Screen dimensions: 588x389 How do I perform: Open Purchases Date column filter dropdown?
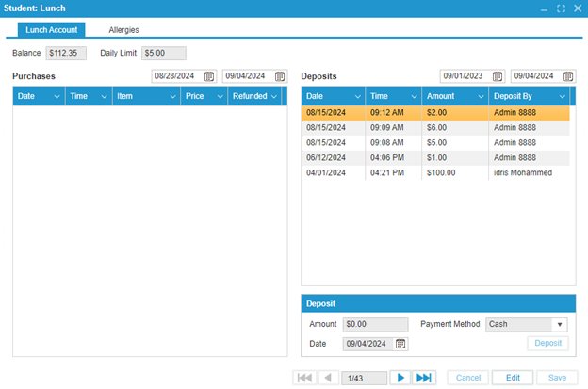click(x=57, y=96)
